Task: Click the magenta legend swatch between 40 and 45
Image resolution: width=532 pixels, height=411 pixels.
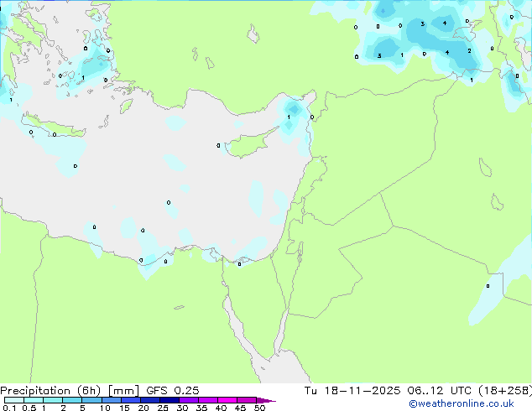Action: point(227,400)
